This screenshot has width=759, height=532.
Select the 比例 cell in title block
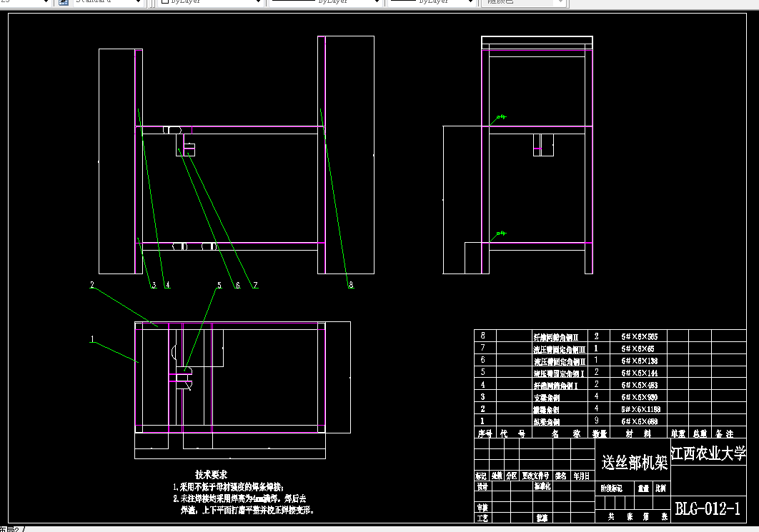661,488
